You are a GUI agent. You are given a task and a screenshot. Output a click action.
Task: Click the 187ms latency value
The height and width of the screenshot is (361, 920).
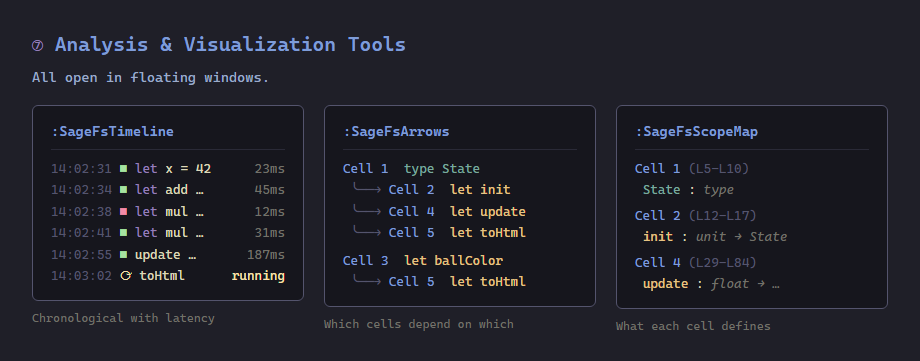click(266, 255)
